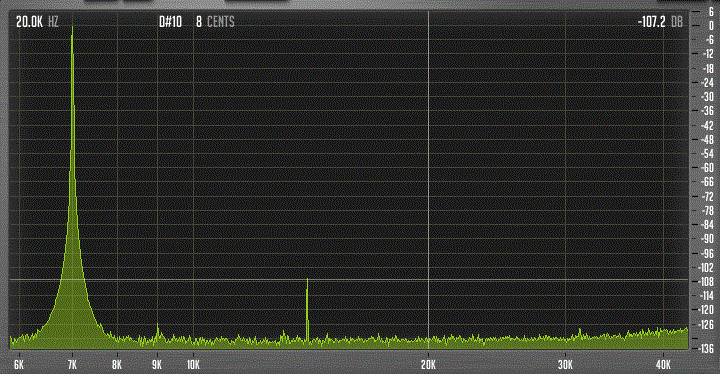Image resolution: width=720 pixels, height=374 pixels.
Task: Click the narrow spike reaching -108 dB
Action: click(x=307, y=309)
